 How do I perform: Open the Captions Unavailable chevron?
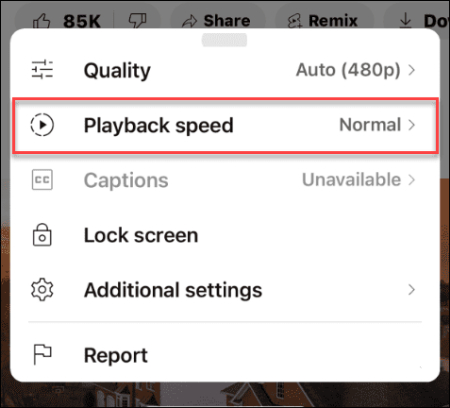pyautogui.click(x=412, y=180)
